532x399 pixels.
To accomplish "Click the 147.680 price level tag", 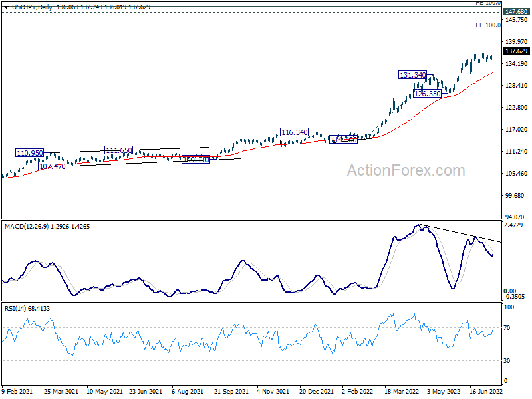I will pos(516,12).
